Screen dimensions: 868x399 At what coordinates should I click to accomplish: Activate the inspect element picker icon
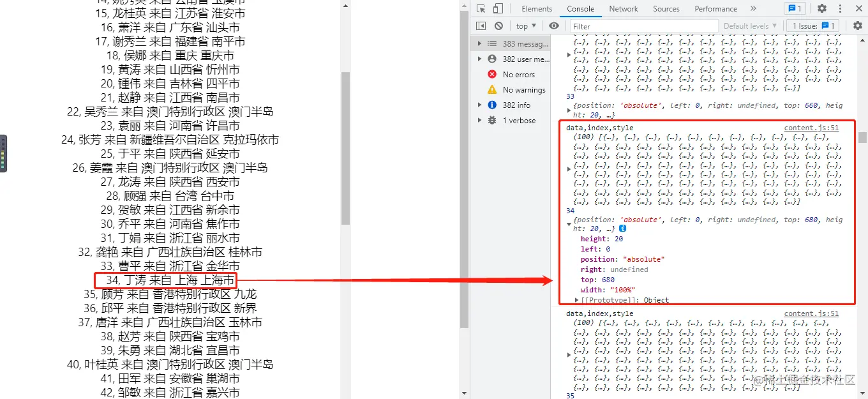pyautogui.click(x=481, y=9)
